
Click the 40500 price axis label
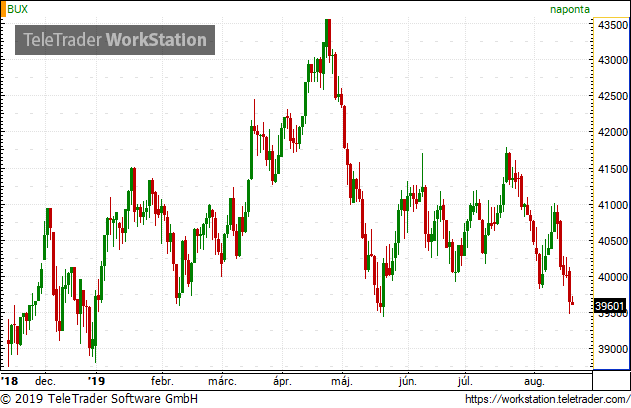tap(612, 241)
